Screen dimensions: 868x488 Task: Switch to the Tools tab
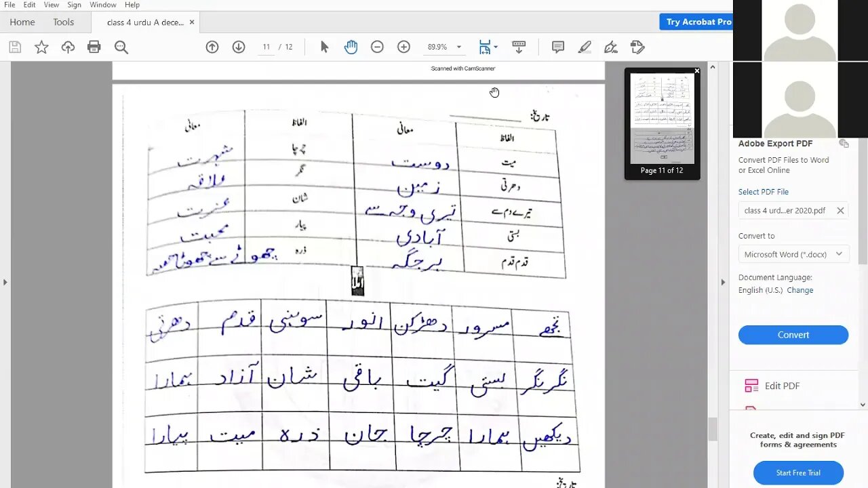click(x=64, y=22)
